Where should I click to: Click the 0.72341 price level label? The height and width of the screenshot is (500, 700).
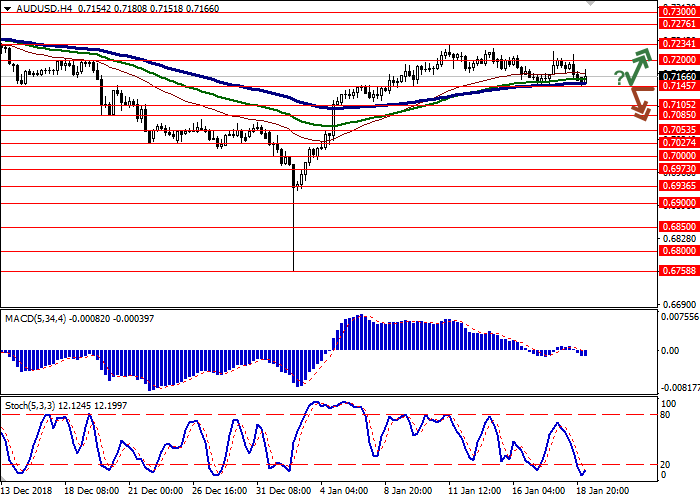tap(678, 44)
